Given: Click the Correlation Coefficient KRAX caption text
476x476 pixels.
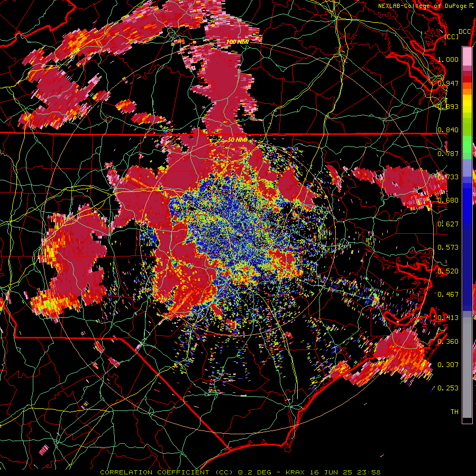Looking at the screenshot, I should [x=240, y=472].
